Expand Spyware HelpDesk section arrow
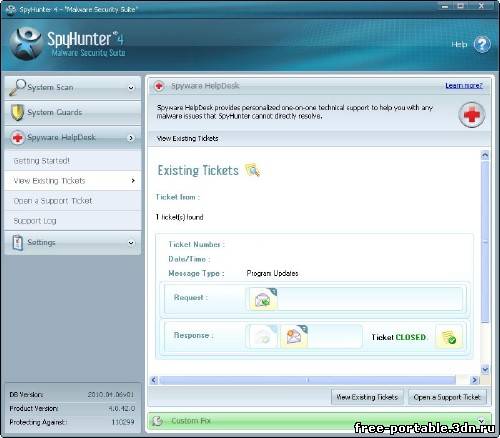 (x=131, y=138)
